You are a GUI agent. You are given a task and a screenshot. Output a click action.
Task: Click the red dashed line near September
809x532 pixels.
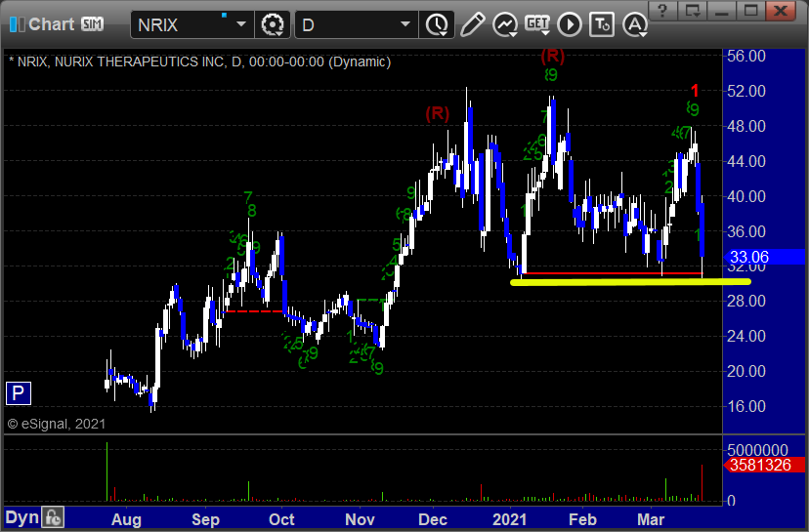[x=253, y=311]
